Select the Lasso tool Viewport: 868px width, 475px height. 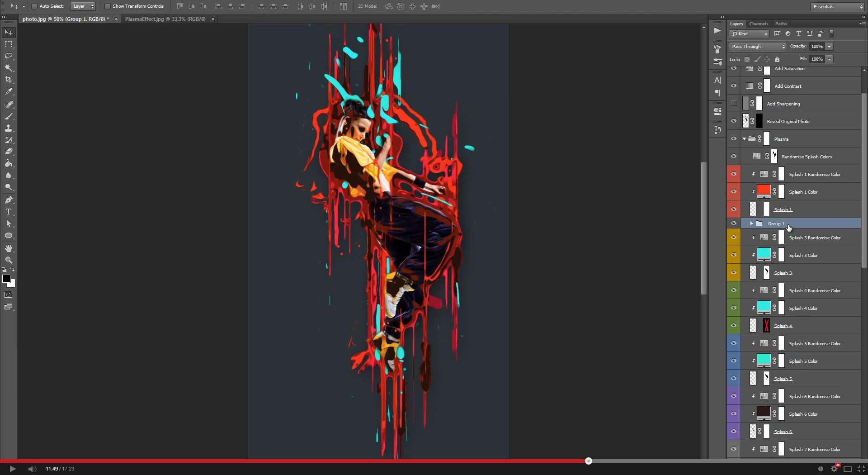9,56
